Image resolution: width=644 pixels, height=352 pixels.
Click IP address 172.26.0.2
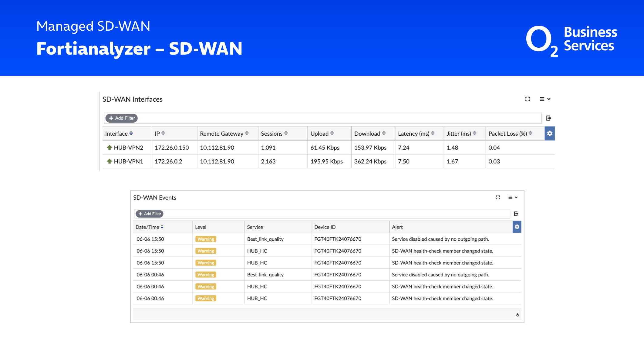168,161
